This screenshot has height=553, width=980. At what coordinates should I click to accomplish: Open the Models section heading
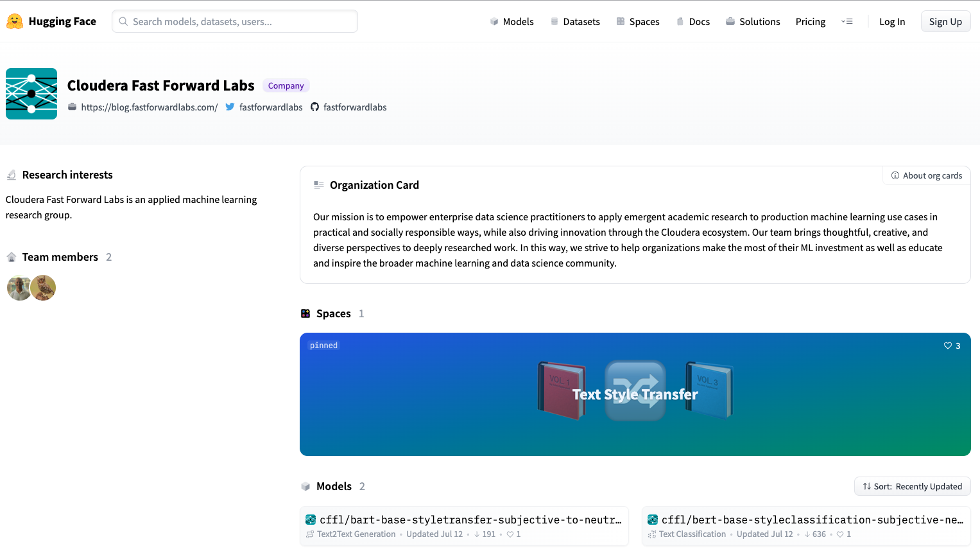(334, 486)
